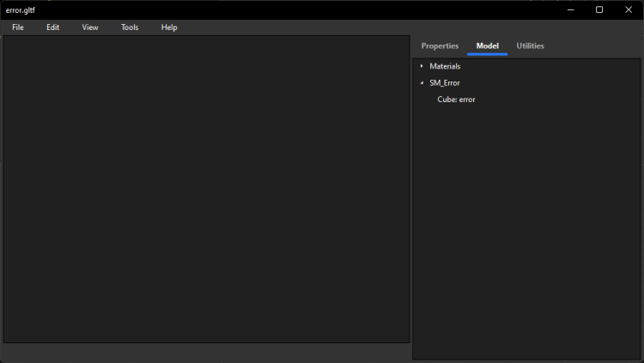644x363 pixels.
Task: Collapse the SM_Error node arrow
Action: click(x=422, y=83)
